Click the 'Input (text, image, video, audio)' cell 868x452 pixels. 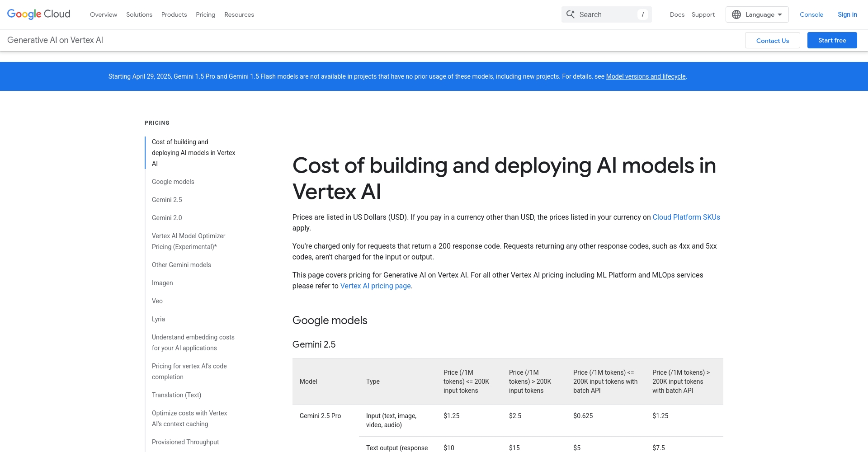click(x=392, y=420)
